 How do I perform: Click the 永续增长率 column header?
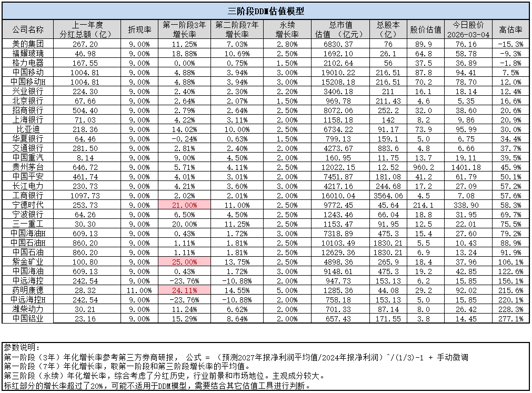287,29
